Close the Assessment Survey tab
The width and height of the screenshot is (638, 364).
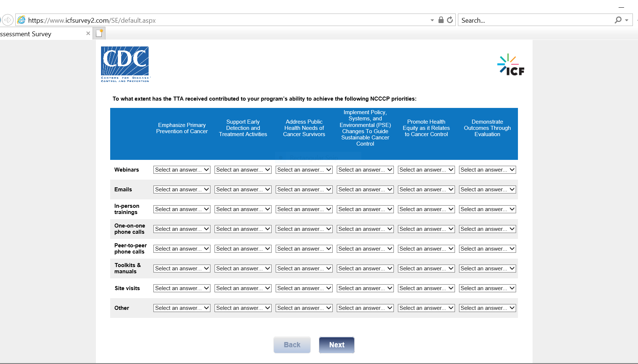click(x=88, y=33)
